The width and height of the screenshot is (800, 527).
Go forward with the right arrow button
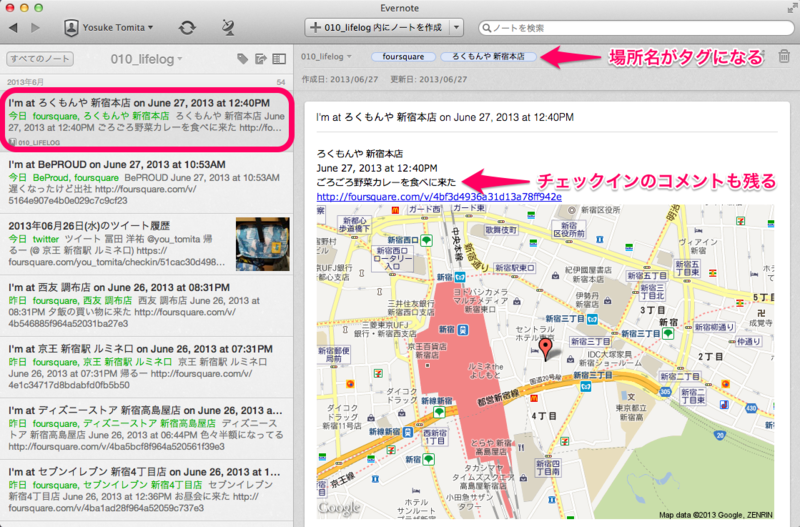35,28
